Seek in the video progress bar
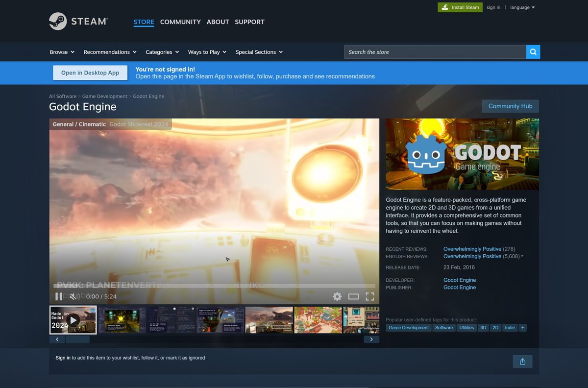The height and width of the screenshot is (388, 588). tap(214, 286)
